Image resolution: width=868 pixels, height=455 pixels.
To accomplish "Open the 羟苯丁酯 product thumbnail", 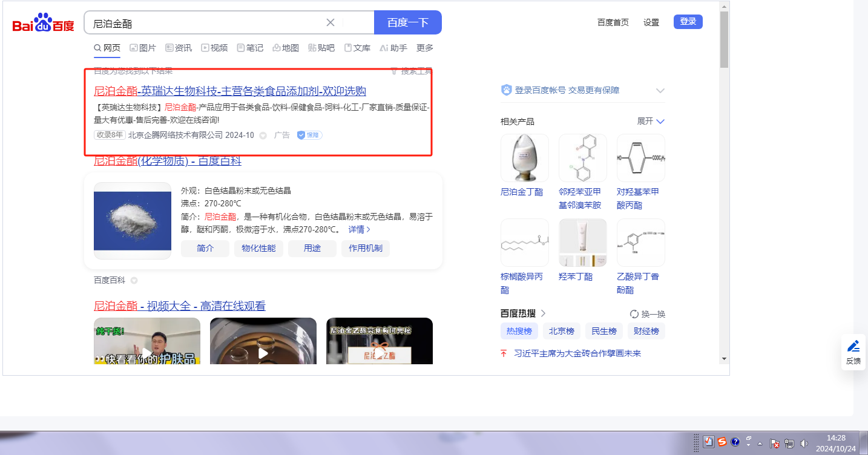I will (x=583, y=243).
